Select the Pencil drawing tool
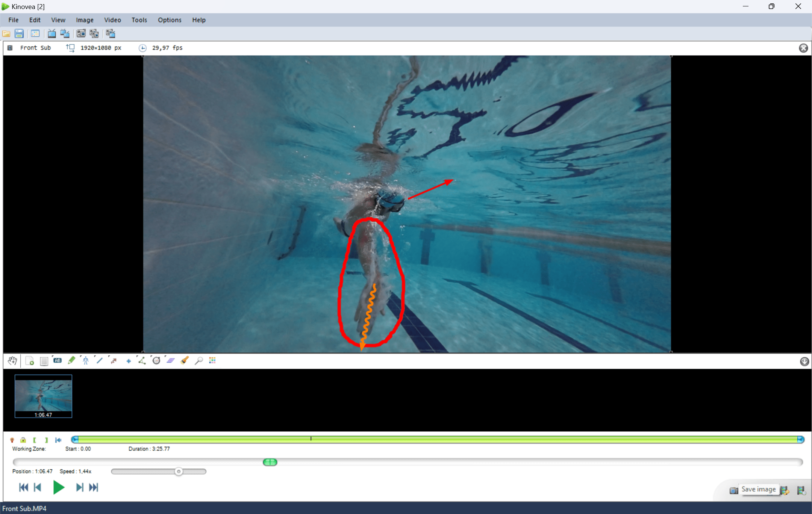The image size is (812, 514). pyautogui.click(x=71, y=360)
